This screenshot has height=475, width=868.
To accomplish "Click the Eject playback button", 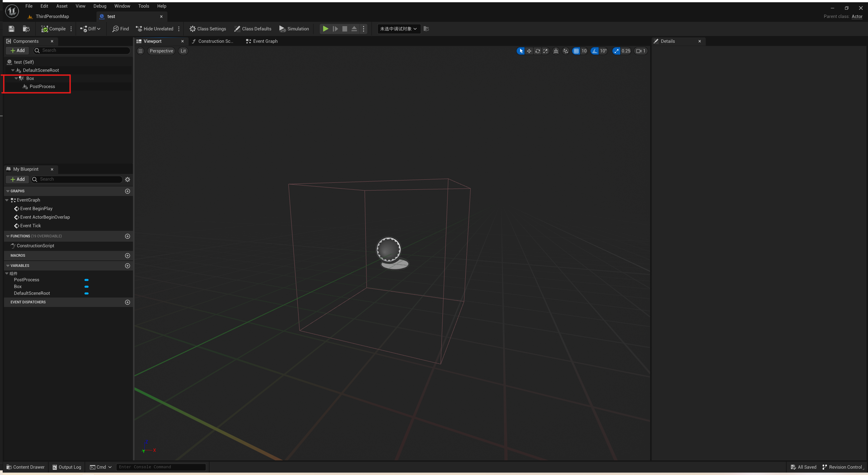I will click(354, 29).
